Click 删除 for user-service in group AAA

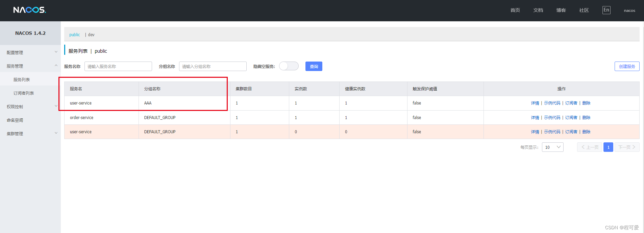point(586,103)
